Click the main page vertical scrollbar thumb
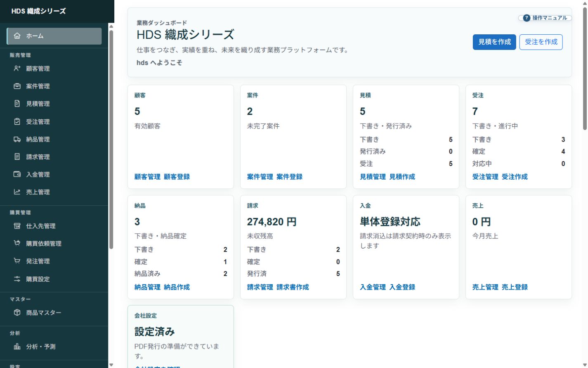 point(585,69)
